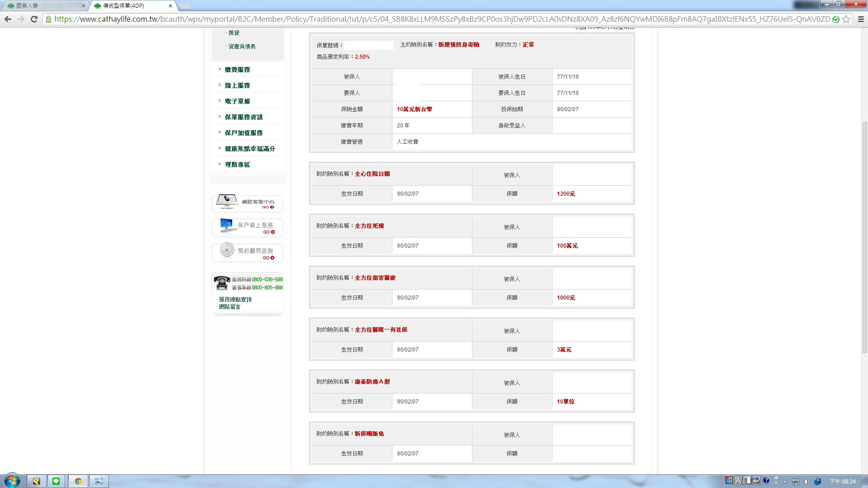
Task: Toggle the A alphanumeric input mode icon
Action: click(738, 481)
